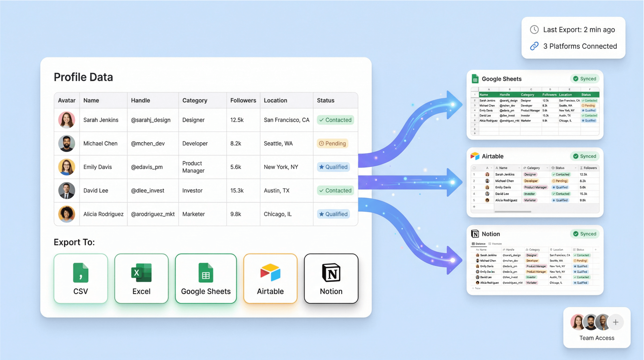Screen dimensions: 644x360
Task: Open the Airtable Name column dropdown arrow
Action: pyautogui.click(x=519, y=168)
